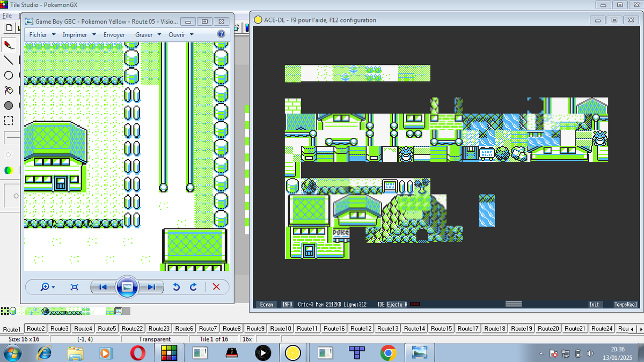Click the color sphere swatch in the toolbar
The width and height of the screenshot is (644, 362).
pos(10,170)
